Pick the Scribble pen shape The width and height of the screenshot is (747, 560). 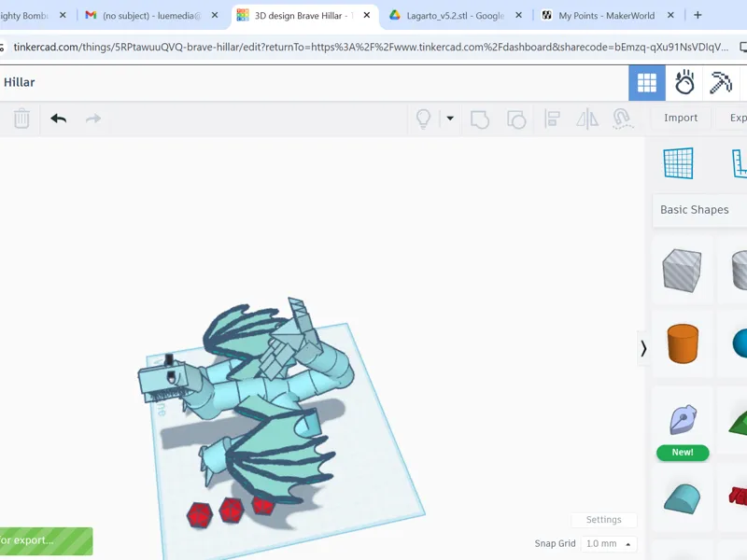[x=684, y=419]
